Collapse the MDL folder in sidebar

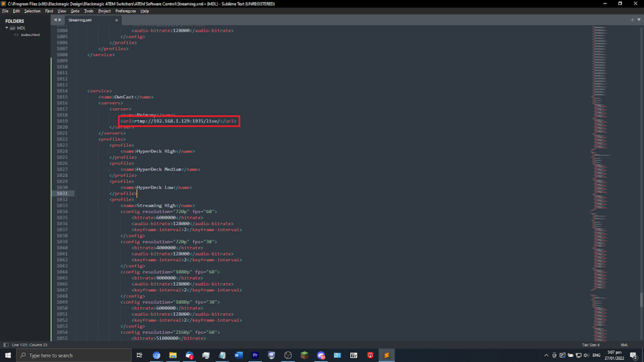(7, 28)
